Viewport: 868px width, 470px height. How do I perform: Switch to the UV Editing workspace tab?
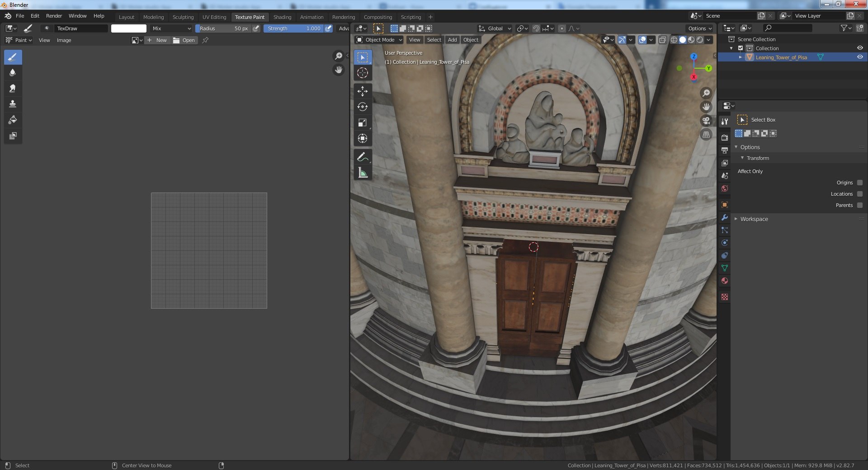point(214,17)
